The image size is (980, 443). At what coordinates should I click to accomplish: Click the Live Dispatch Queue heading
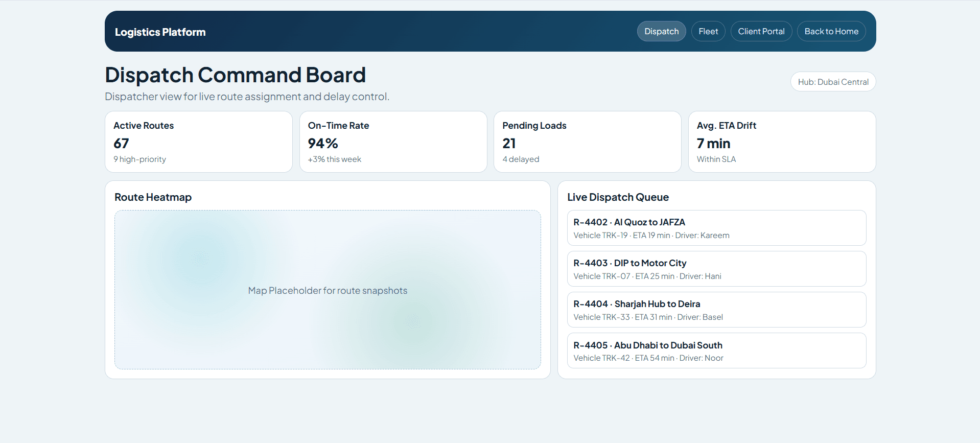point(618,197)
